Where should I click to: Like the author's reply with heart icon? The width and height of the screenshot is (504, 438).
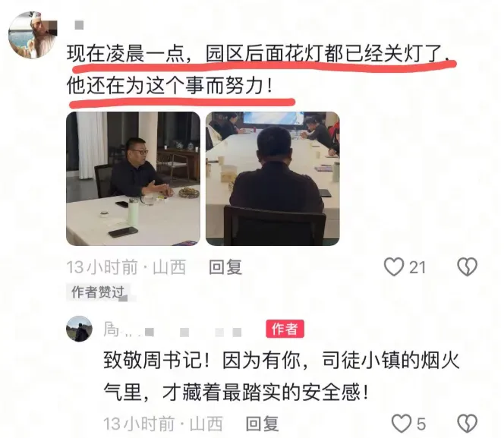click(402, 424)
